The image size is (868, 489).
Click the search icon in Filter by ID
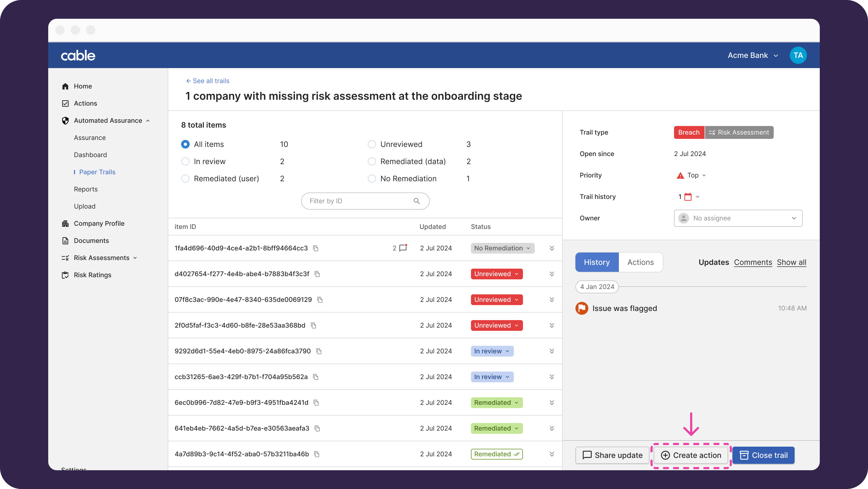pyautogui.click(x=417, y=201)
